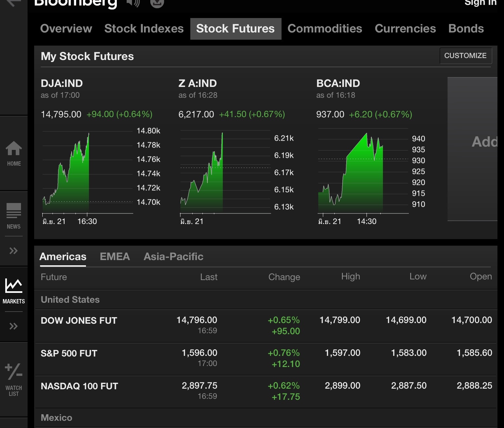Tap the speaker audio icon

[x=133, y=3]
